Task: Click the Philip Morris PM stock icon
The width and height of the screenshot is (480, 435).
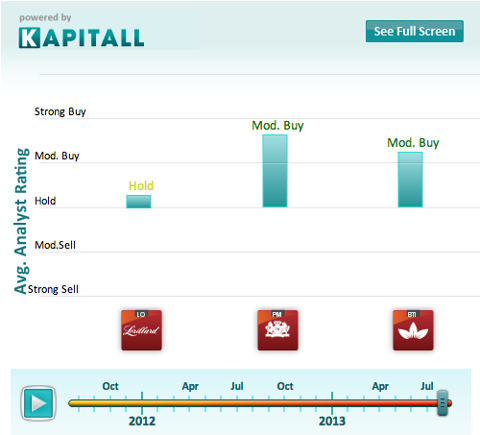Action: pyautogui.click(x=278, y=330)
